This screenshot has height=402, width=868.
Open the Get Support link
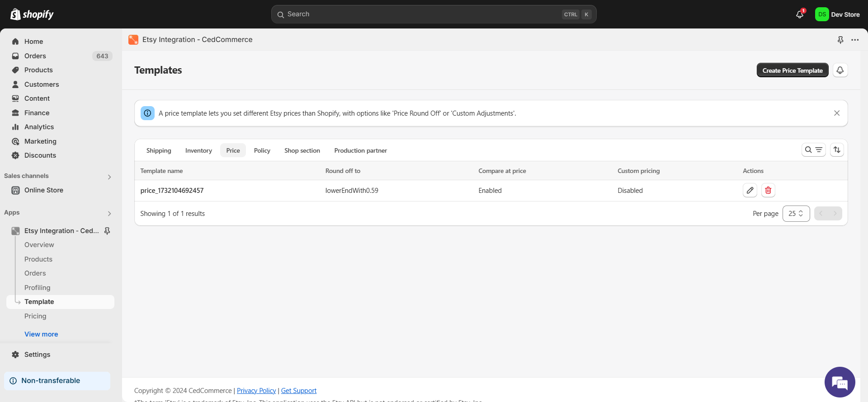299,391
